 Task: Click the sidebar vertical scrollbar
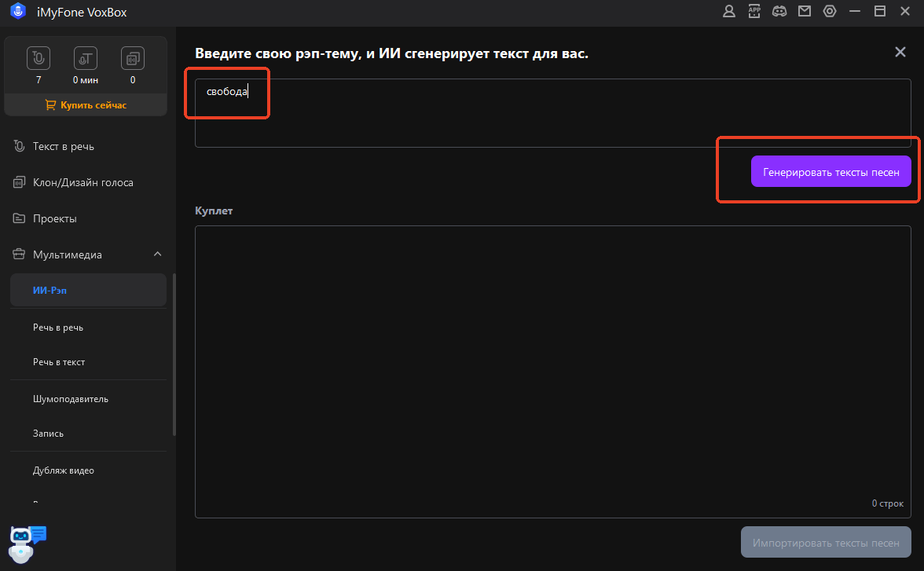pyautogui.click(x=174, y=354)
